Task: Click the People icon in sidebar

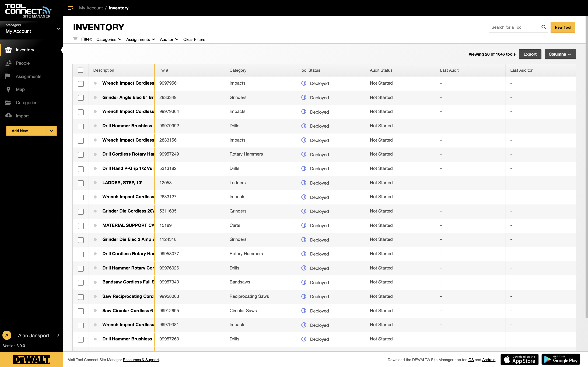Action: pyautogui.click(x=9, y=63)
